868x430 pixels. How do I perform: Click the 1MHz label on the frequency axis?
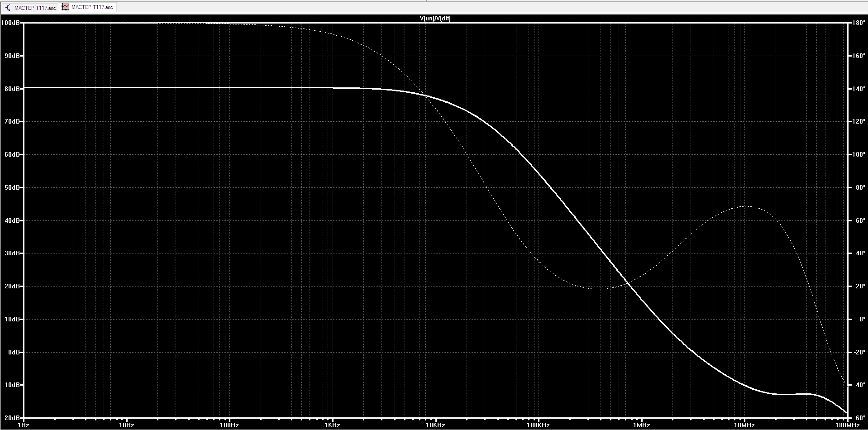[641, 425]
